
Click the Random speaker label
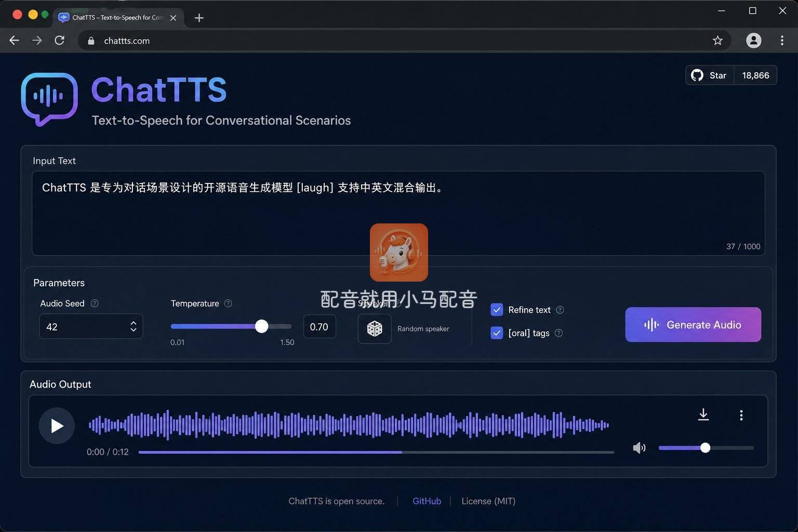click(423, 329)
